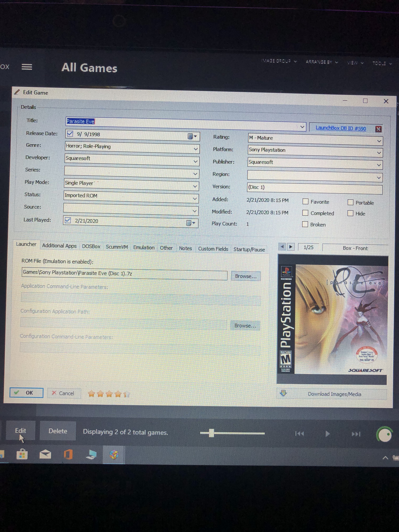This screenshot has height=532, width=399.
Task: Check the Hide checkbox
Action: point(350,213)
